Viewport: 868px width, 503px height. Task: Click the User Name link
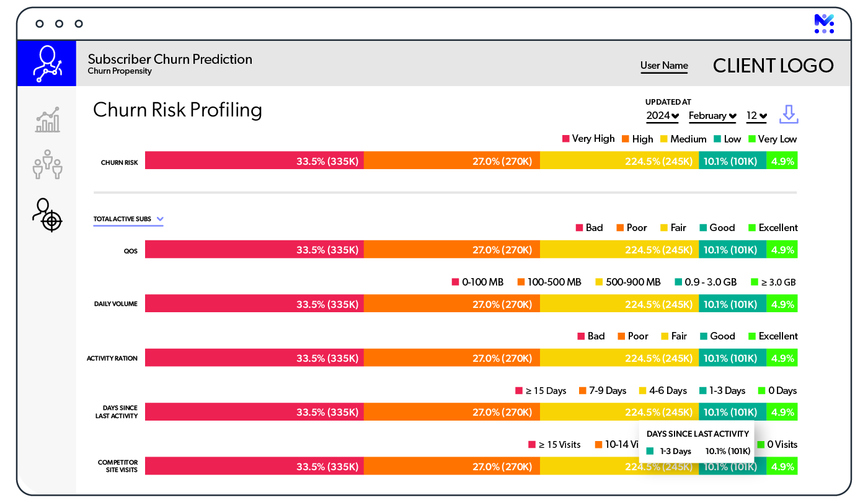coord(664,66)
